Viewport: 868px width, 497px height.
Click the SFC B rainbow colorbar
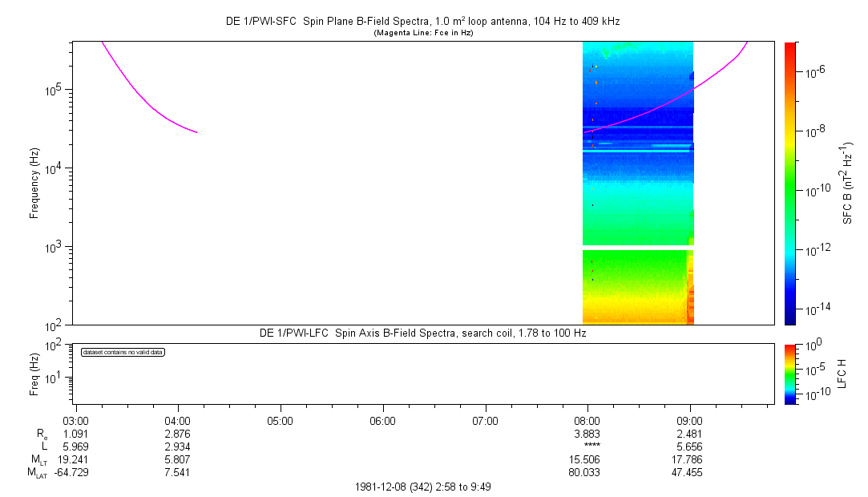789,183
